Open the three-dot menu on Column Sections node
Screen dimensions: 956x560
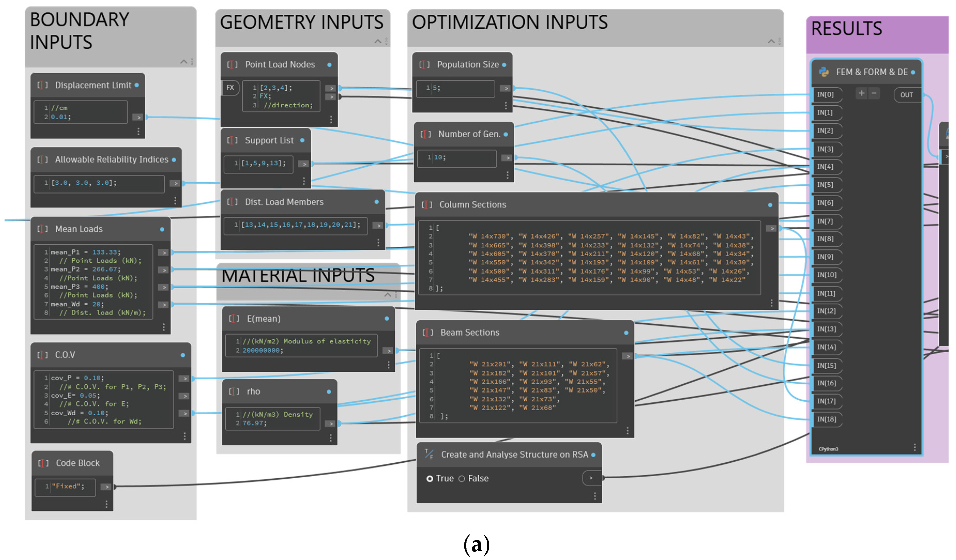(x=771, y=303)
